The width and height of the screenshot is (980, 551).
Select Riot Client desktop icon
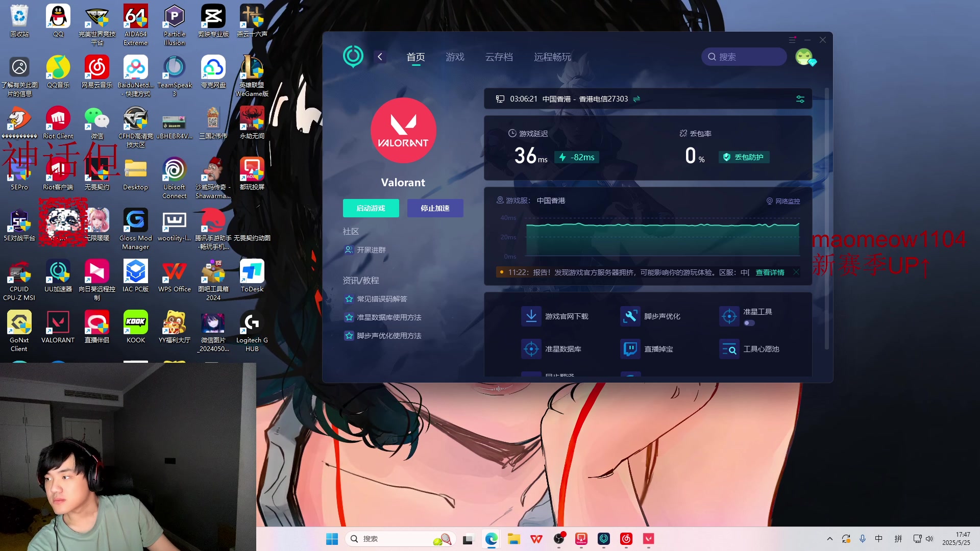pos(58,123)
